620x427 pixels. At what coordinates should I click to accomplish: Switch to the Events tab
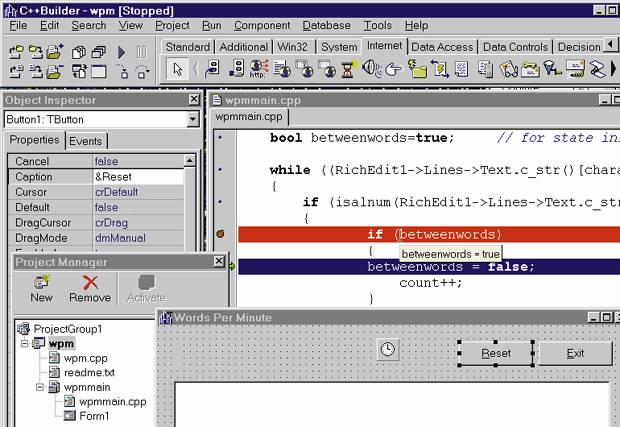[x=85, y=141]
